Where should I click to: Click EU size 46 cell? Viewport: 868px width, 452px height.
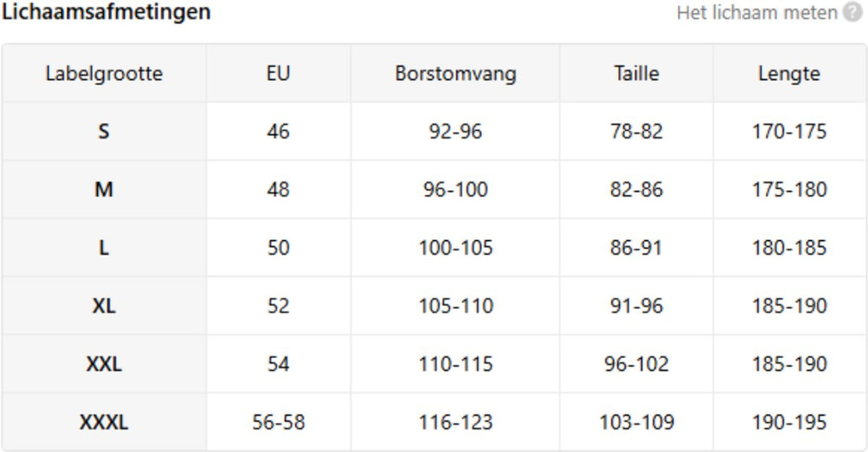click(x=278, y=132)
